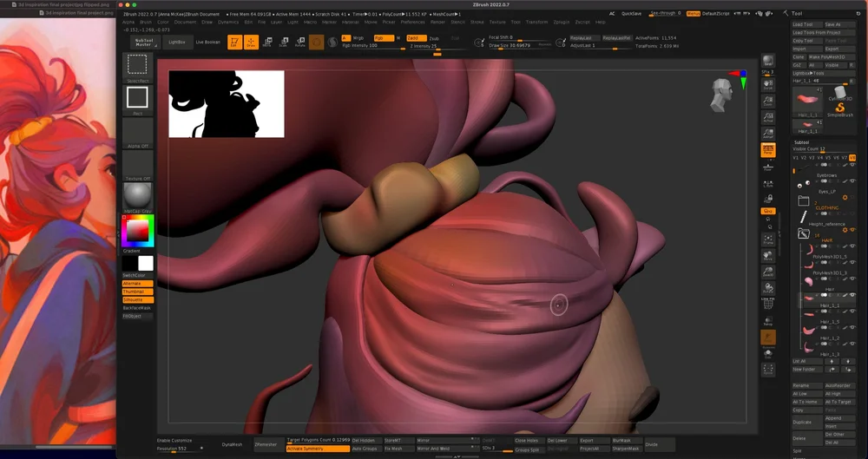Click the silhouette thumbnail preview
This screenshot has width=868, height=459.
click(227, 104)
